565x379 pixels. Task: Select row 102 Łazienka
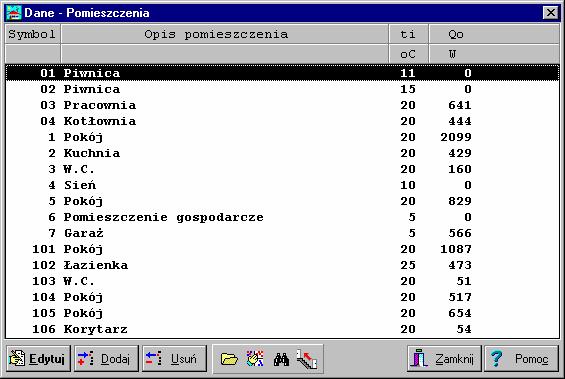point(282,265)
